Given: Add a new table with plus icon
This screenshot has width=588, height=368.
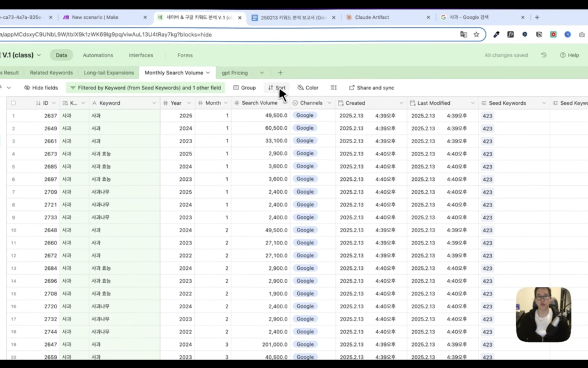Looking at the screenshot, I should click(280, 73).
